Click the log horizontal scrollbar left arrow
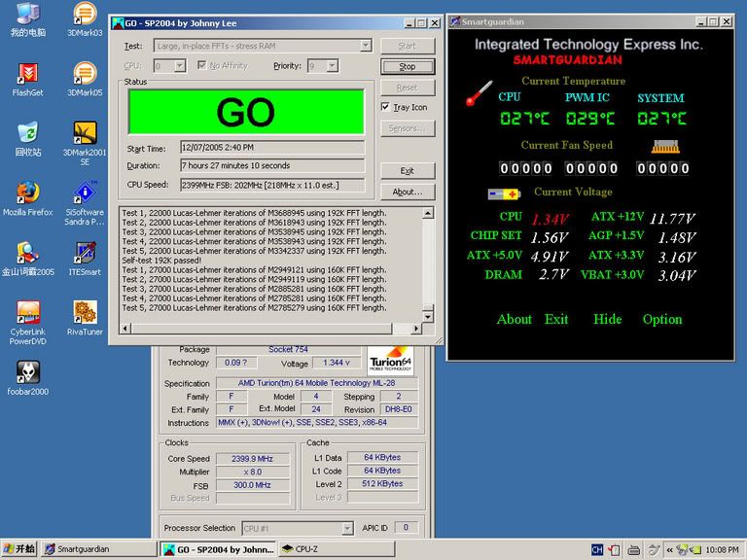Image resolution: width=747 pixels, height=560 pixels. (125, 329)
